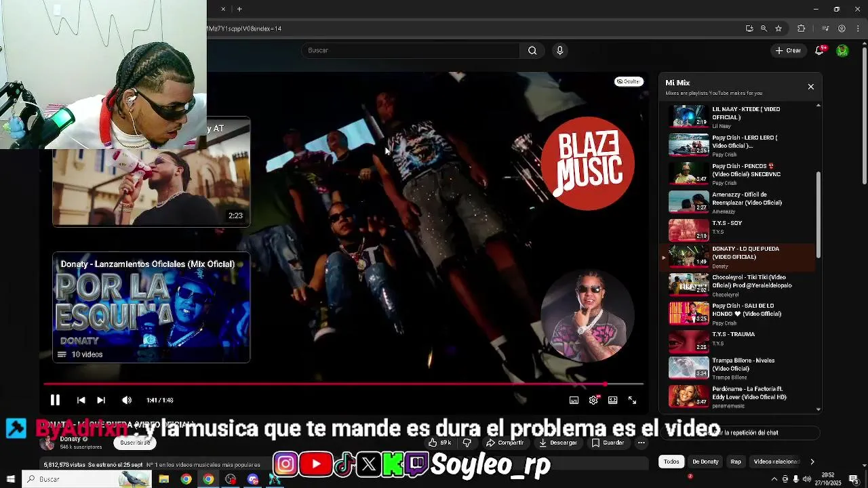Image resolution: width=868 pixels, height=488 pixels.
Task: Open Chrome profile icon
Action: pyautogui.click(x=842, y=28)
